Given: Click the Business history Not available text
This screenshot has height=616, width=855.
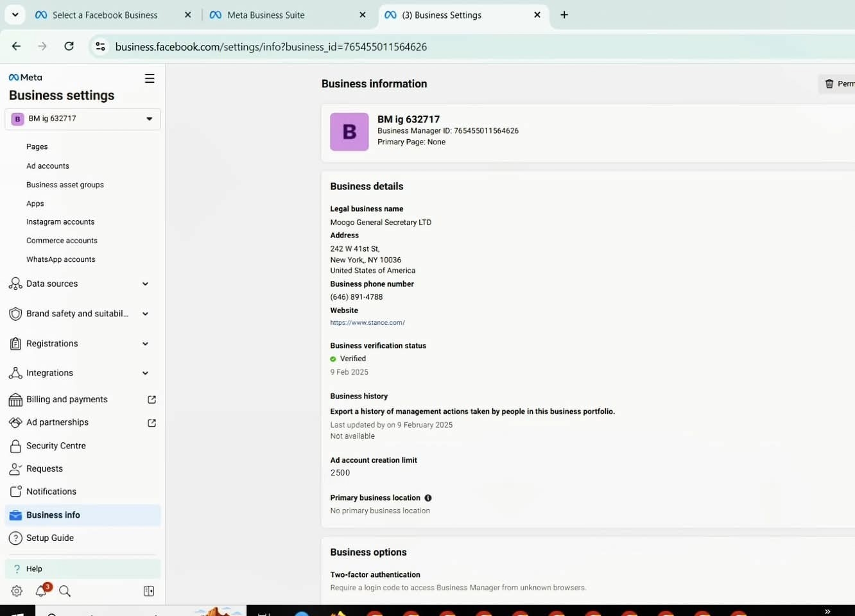Looking at the screenshot, I should (352, 436).
